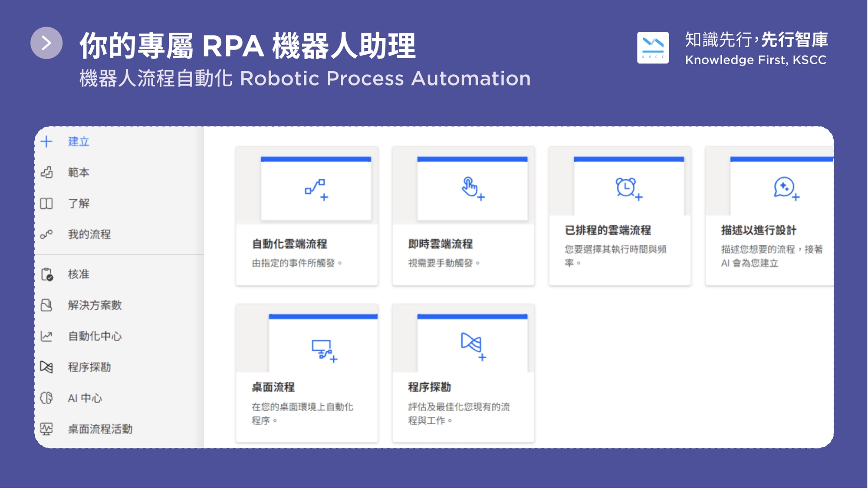Screen dimensions: 868x489
Task: Click the AI 中心 brain icon
Action: click(46, 398)
